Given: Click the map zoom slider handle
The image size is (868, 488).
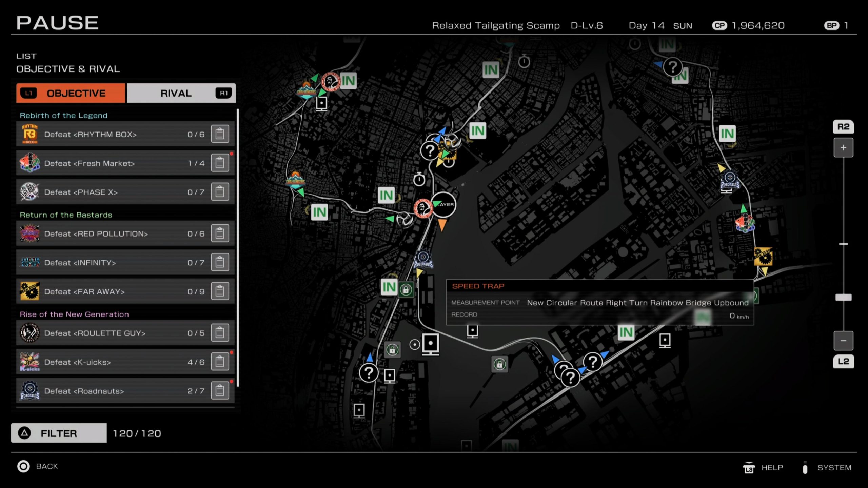Looking at the screenshot, I should (x=843, y=297).
